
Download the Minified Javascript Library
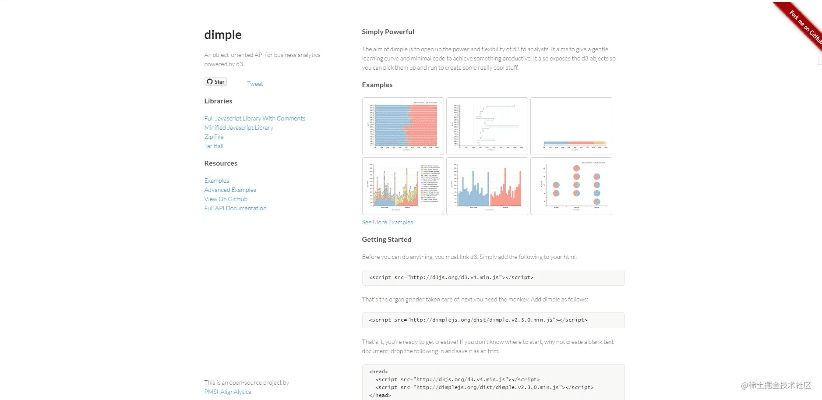coord(237,127)
